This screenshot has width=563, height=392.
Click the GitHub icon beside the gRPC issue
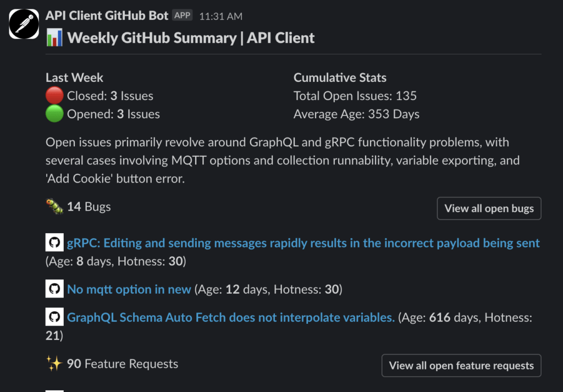[54, 242]
